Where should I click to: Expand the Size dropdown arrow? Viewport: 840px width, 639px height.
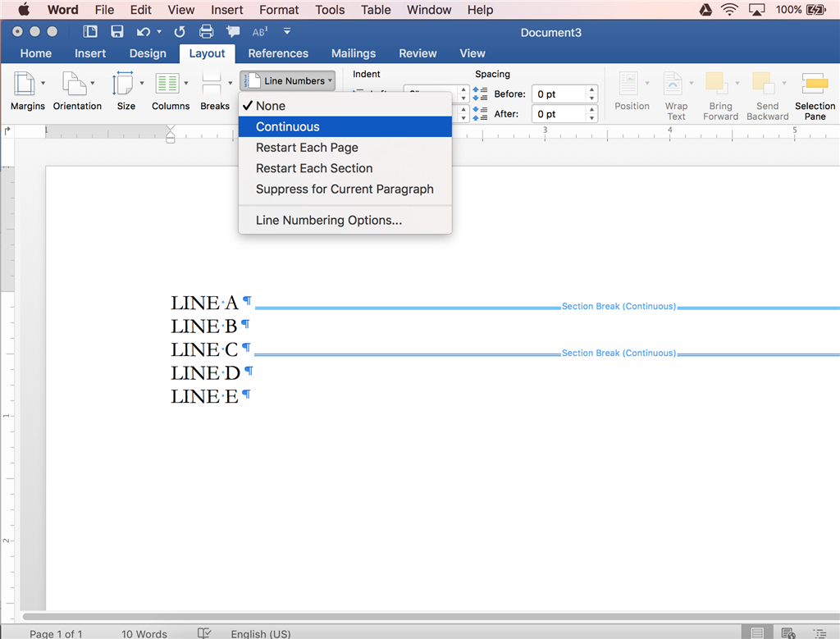pyautogui.click(x=141, y=83)
